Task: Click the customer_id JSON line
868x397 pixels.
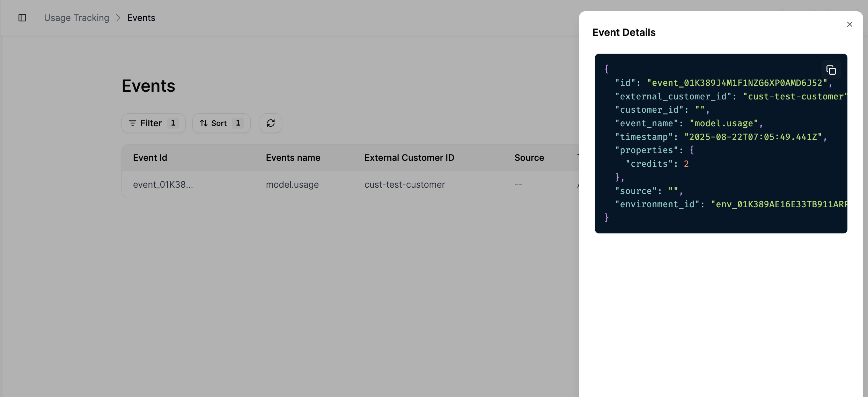Action: [x=662, y=110]
